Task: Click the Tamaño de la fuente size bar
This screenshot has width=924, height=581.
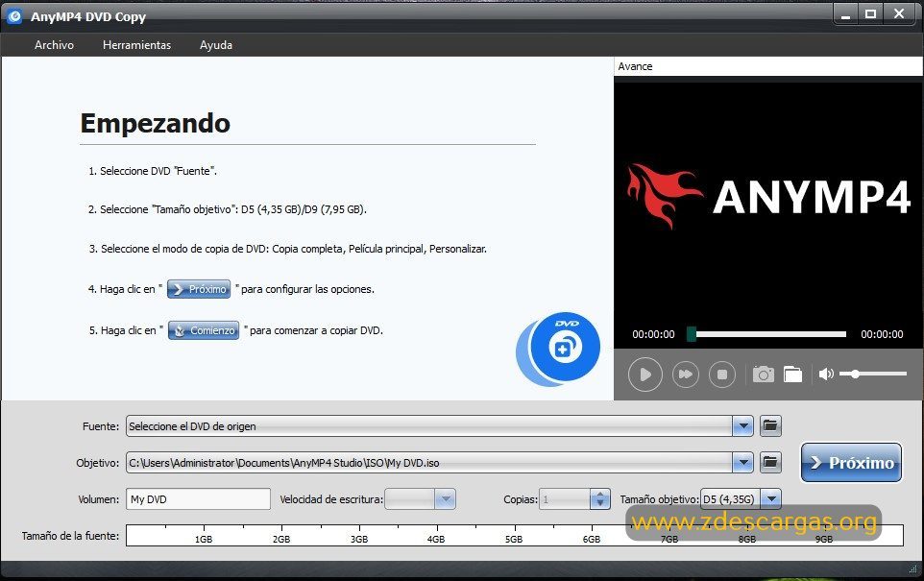Action: (515, 535)
